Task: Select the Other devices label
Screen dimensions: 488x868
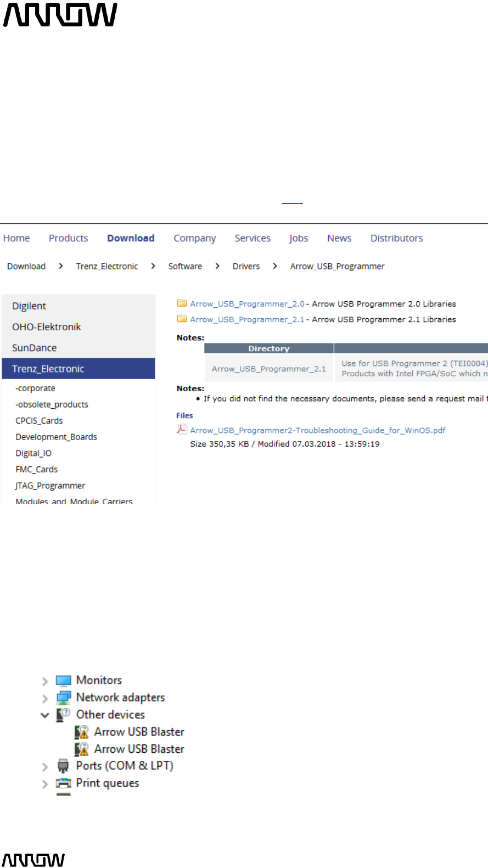Action: click(x=111, y=714)
